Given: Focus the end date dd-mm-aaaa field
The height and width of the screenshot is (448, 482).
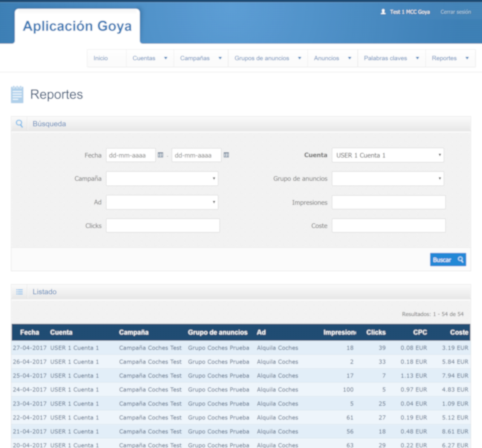Looking at the screenshot, I should (x=196, y=155).
